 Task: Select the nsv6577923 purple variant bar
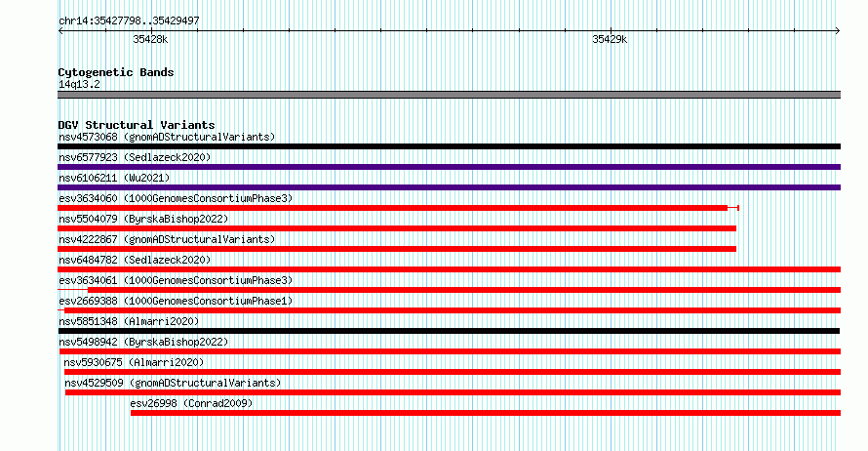tap(449, 167)
